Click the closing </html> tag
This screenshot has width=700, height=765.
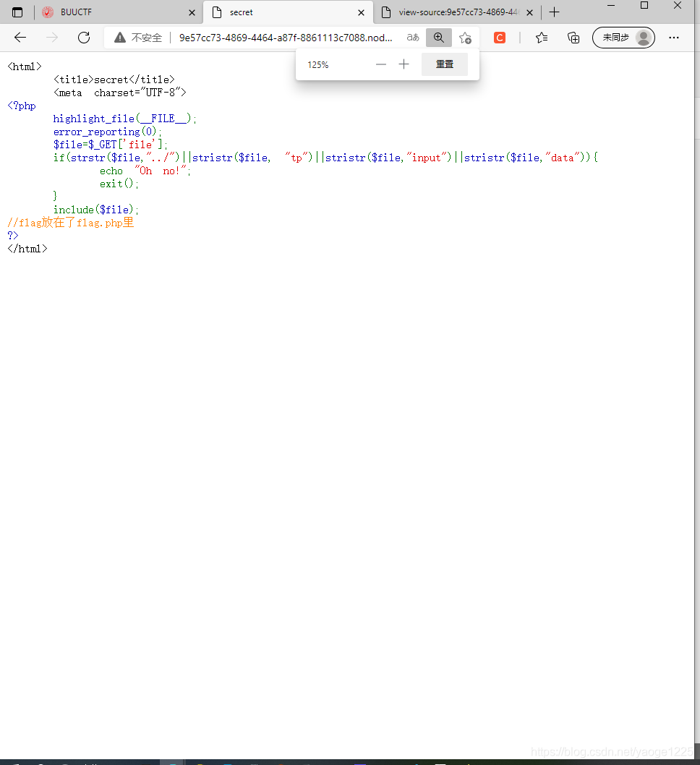pyautogui.click(x=27, y=249)
